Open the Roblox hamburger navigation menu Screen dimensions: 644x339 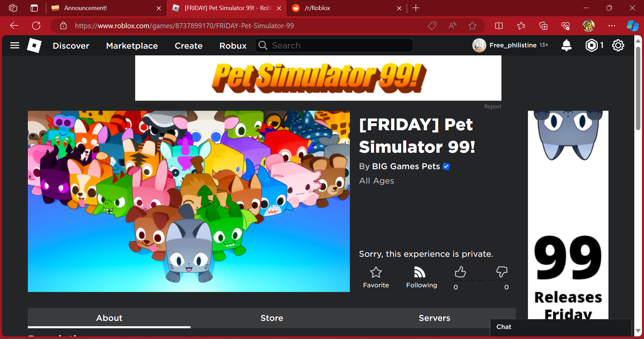[15, 45]
